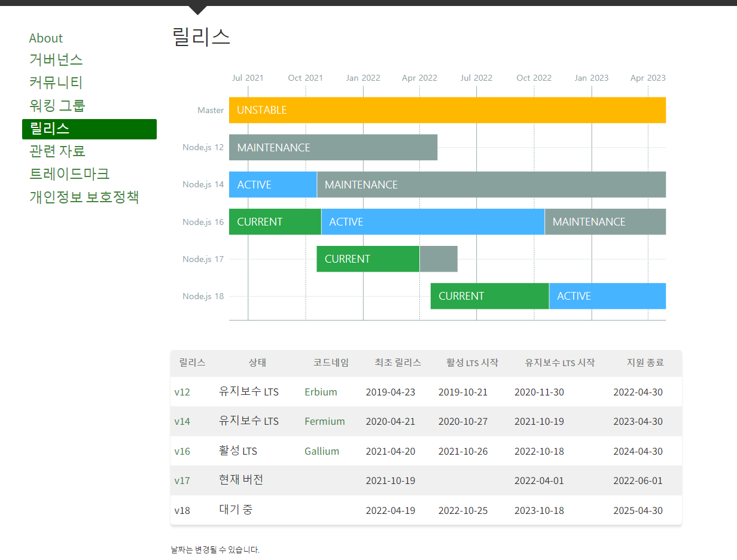Screen dimensions: 737x560
Task: Click the Oct 2021 axis label
Action: pyautogui.click(x=305, y=78)
